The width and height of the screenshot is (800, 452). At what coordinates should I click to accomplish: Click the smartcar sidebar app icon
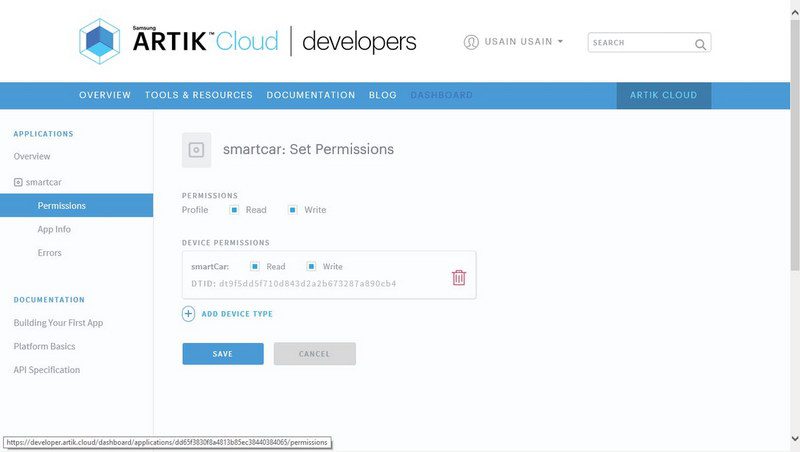pyautogui.click(x=18, y=183)
